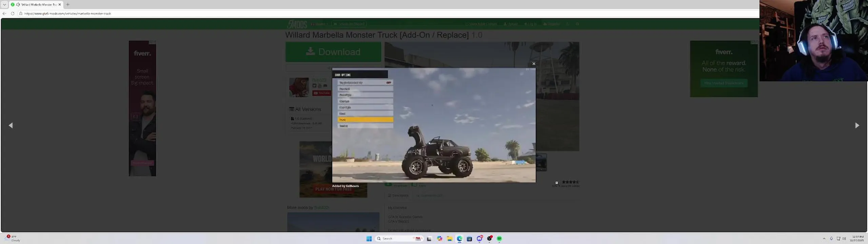Click the right Fiverr reward ad

pos(724,69)
